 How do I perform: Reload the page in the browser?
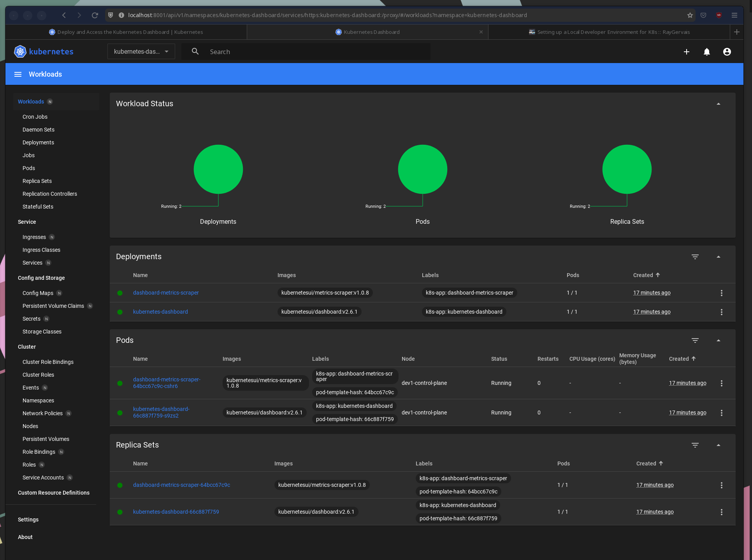(x=95, y=15)
